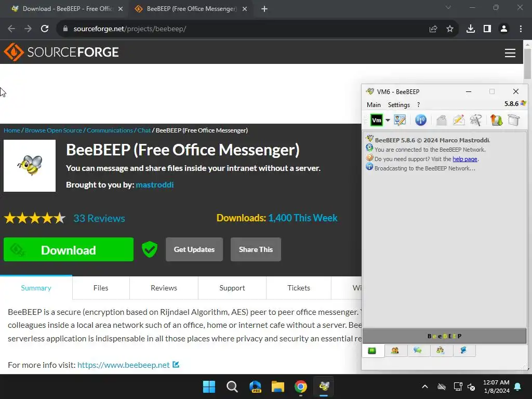The width and height of the screenshot is (532, 399).
Task: Open the Main menu in BeeBEEP
Action: [374, 105]
